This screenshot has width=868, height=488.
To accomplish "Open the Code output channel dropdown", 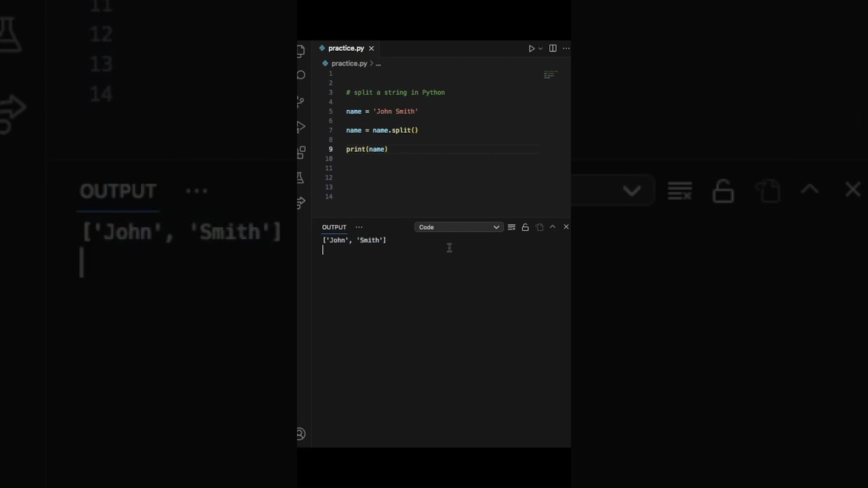I will tap(458, 227).
